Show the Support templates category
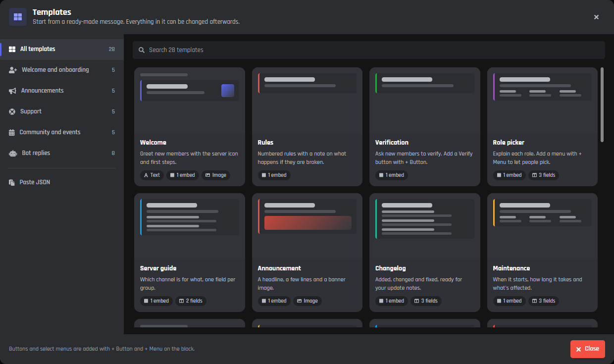The height and width of the screenshot is (364, 614). [62, 111]
